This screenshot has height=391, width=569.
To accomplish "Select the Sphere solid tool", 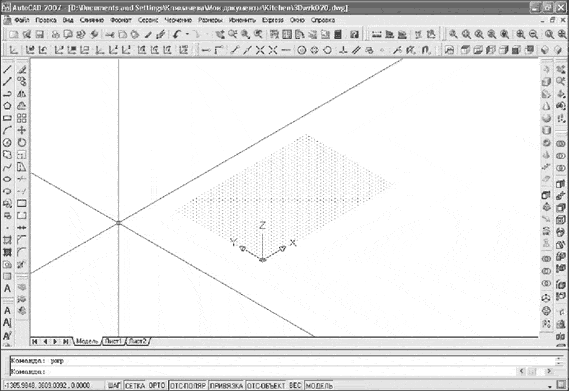I will tap(547, 118).
